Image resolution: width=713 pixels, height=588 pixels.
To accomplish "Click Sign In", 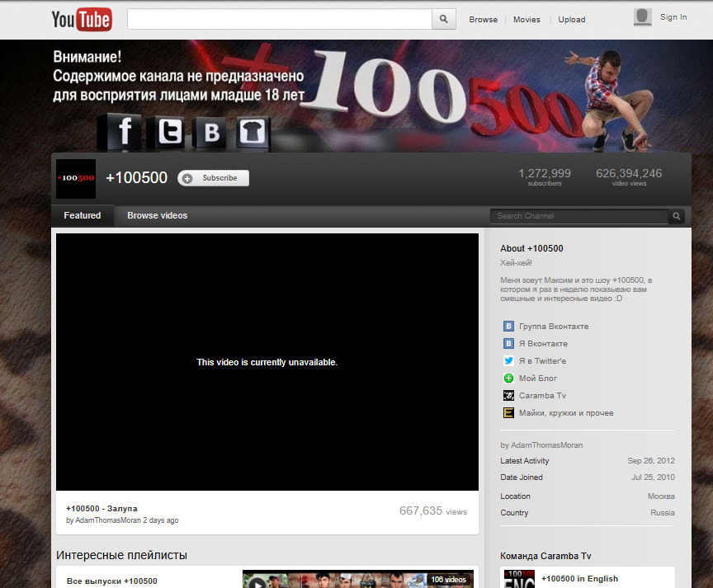I will pos(673,17).
